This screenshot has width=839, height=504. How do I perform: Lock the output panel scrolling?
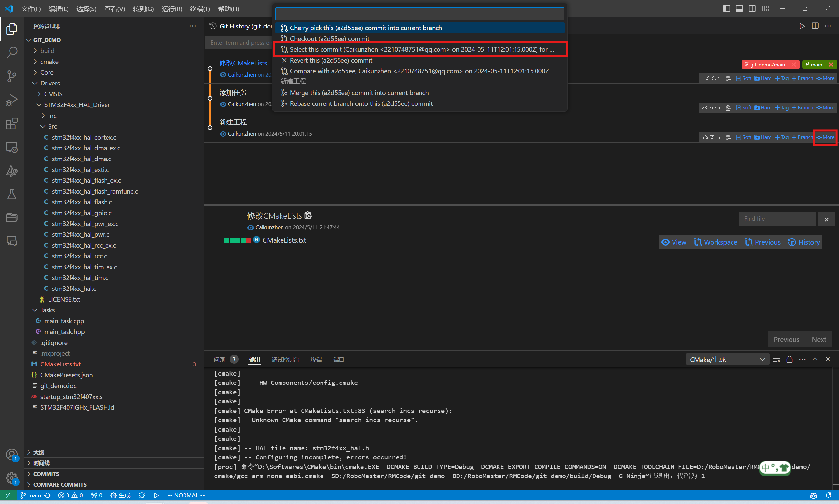tap(790, 359)
